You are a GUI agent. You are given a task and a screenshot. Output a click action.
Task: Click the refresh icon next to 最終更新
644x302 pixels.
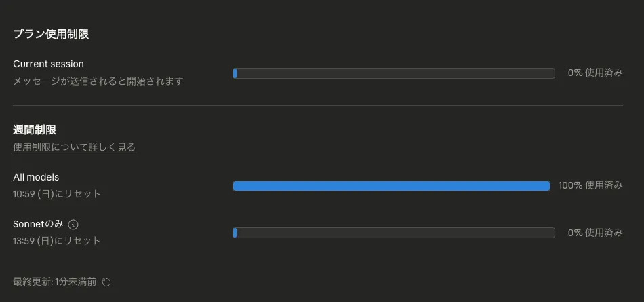tap(106, 282)
